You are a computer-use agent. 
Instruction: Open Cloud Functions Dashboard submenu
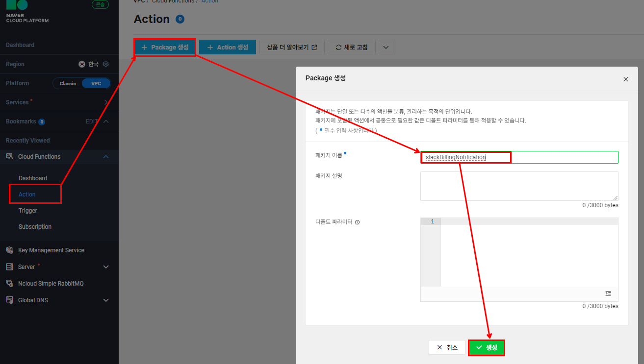(x=33, y=178)
